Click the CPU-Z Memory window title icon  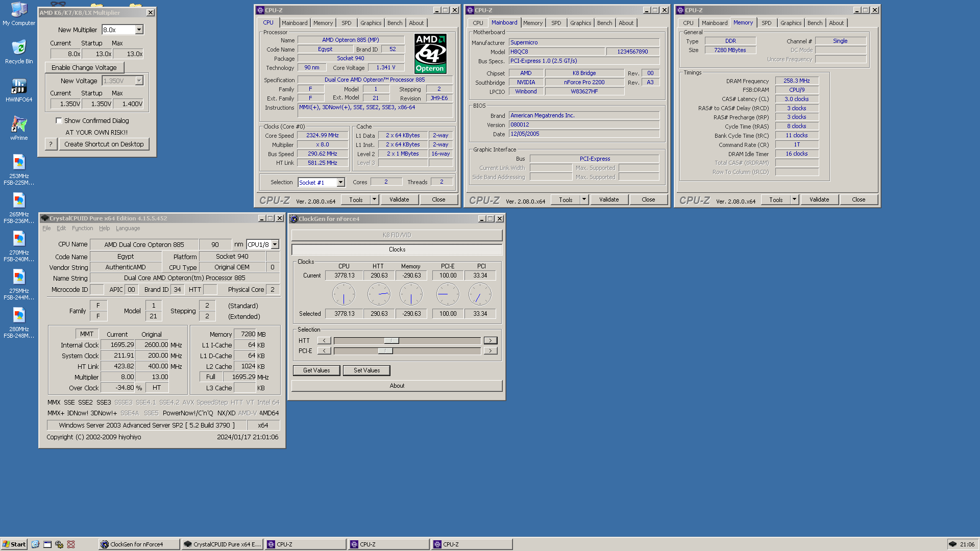(x=680, y=10)
